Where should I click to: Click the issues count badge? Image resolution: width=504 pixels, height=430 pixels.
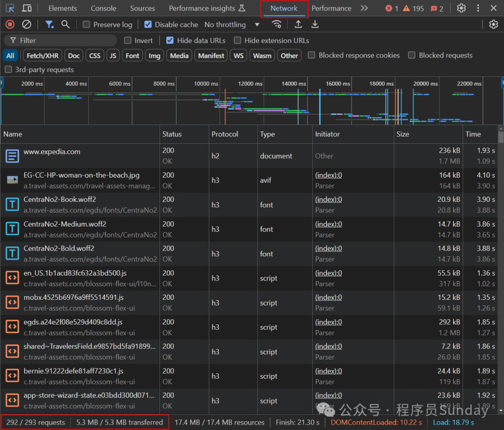pos(437,8)
